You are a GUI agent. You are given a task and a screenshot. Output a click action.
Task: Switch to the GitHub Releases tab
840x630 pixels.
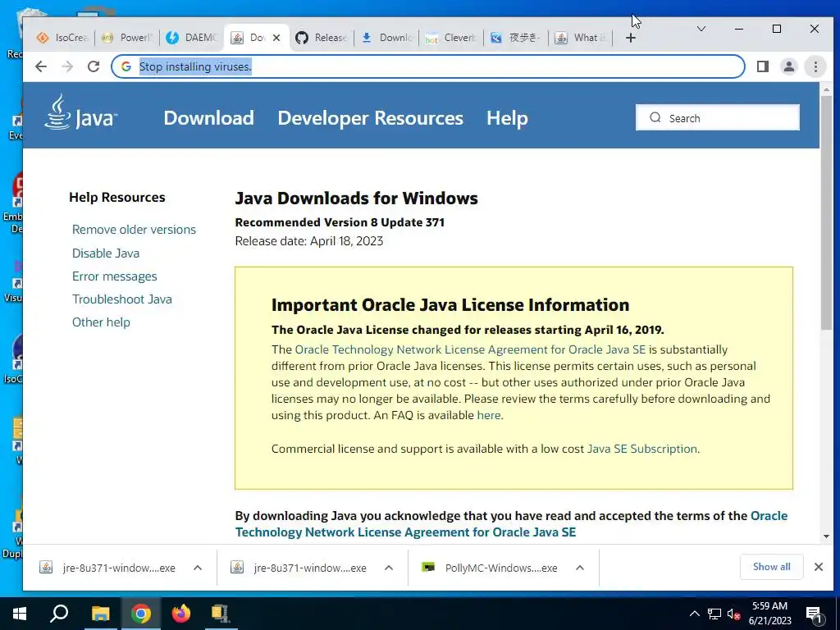coord(322,38)
